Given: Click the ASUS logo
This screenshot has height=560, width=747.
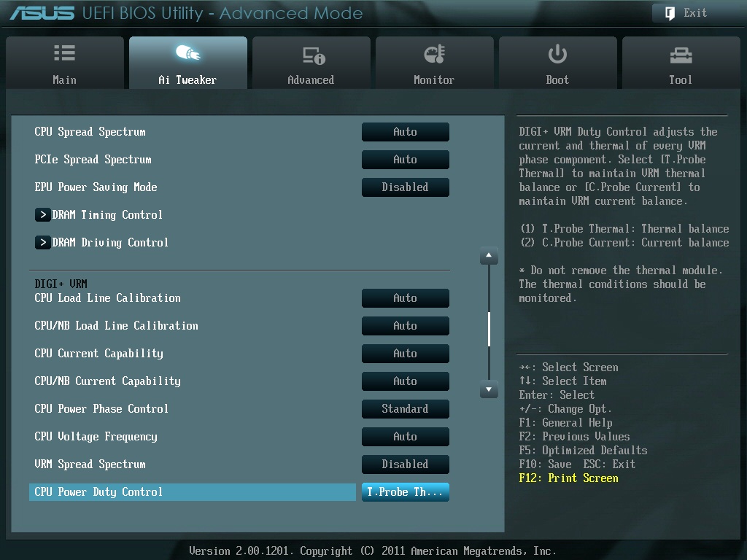Looking at the screenshot, I should pyautogui.click(x=42, y=13).
